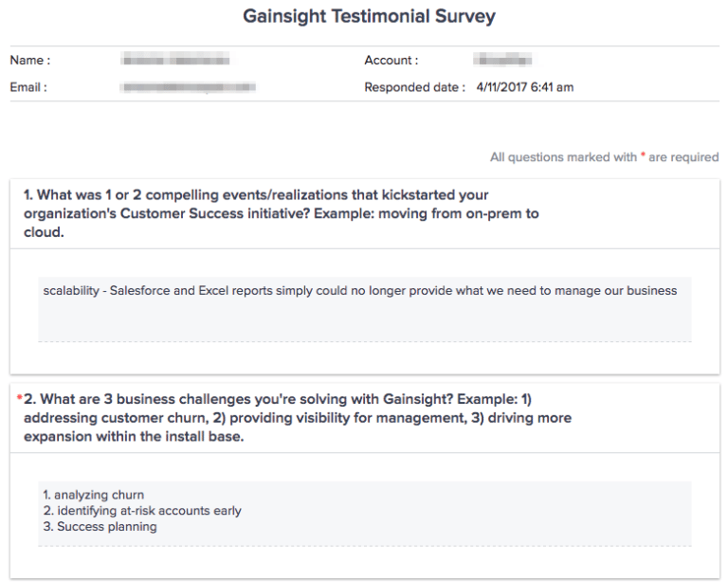Click the Responded date label

[414, 87]
